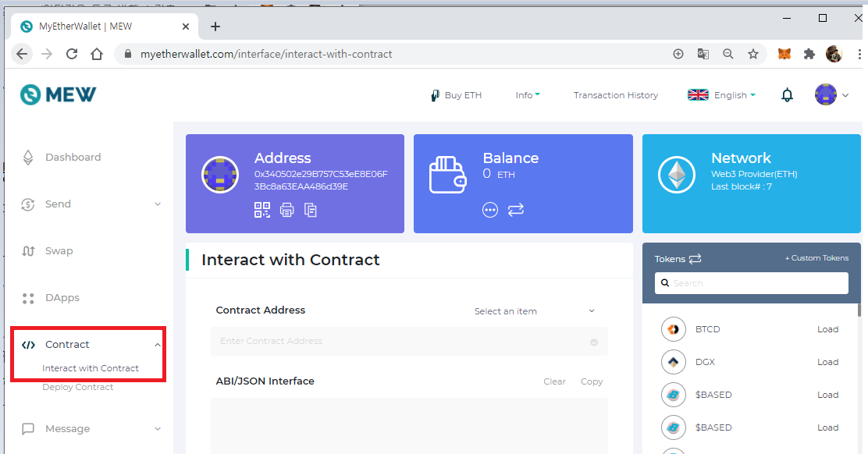Show the address QR code icon

(x=261, y=210)
